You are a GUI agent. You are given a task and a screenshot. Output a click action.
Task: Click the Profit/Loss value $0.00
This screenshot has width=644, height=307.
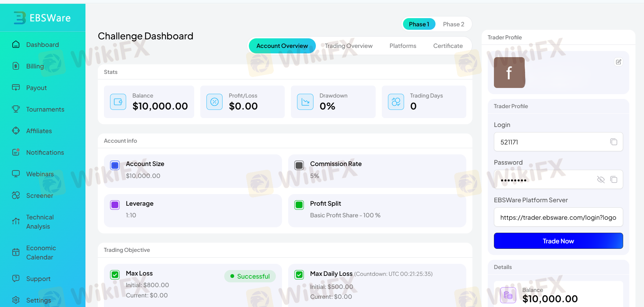click(243, 106)
